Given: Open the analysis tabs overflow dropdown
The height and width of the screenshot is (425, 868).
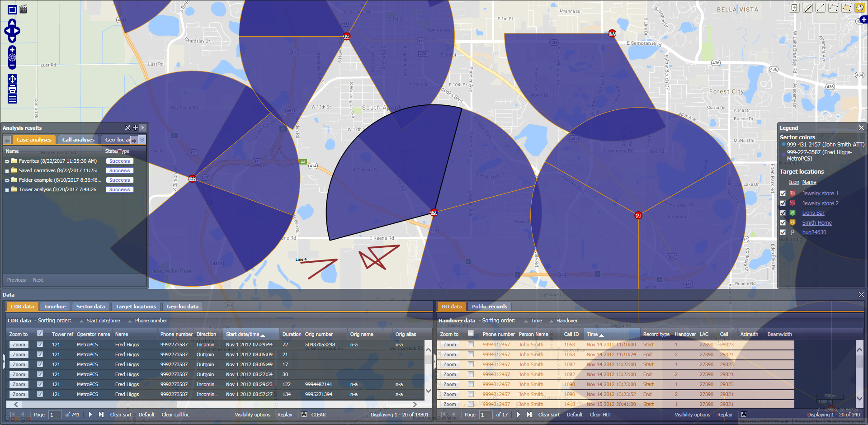Looking at the screenshot, I should pyautogui.click(x=142, y=140).
